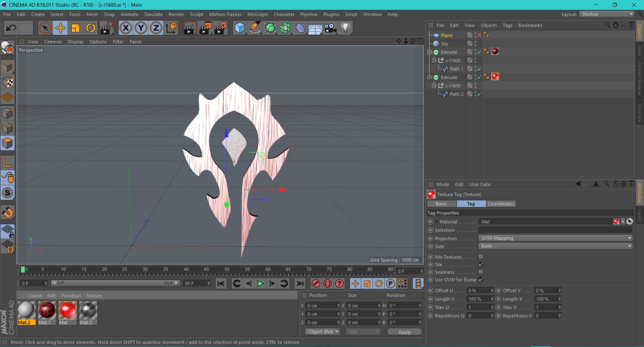Screen dimensions: 644x347
Task: Click the Light bulb object icon
Action: [x=346, y=28]
